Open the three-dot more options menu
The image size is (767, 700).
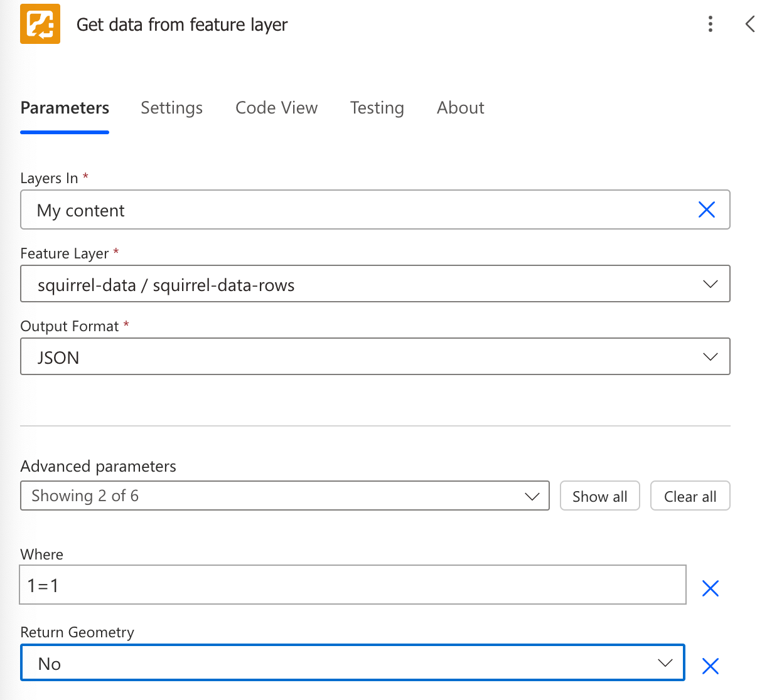pos(710,24)
